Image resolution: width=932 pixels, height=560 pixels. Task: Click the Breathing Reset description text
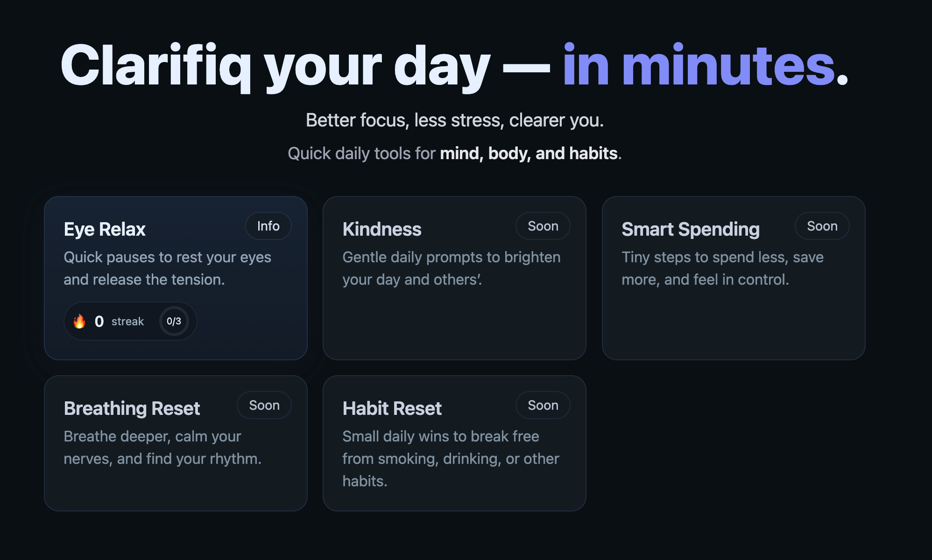pos(162,448)
